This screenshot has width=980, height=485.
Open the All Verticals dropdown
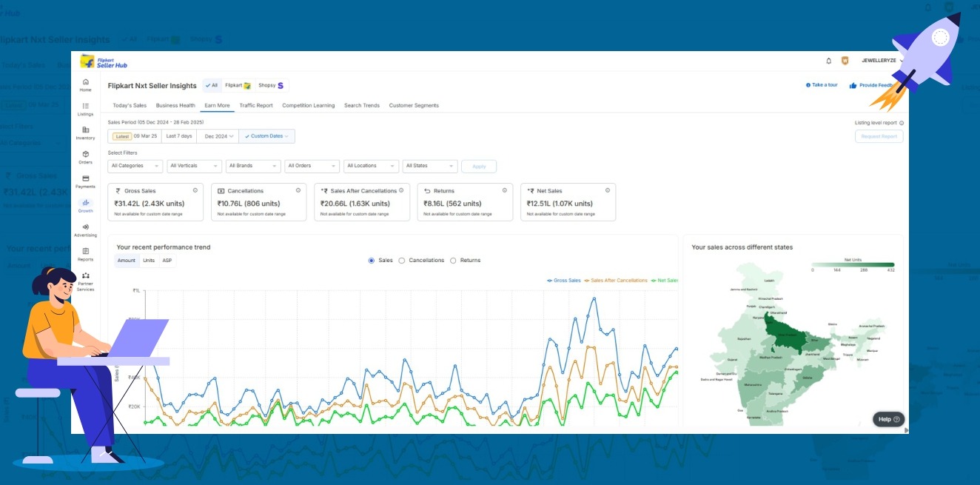(194, 166)
